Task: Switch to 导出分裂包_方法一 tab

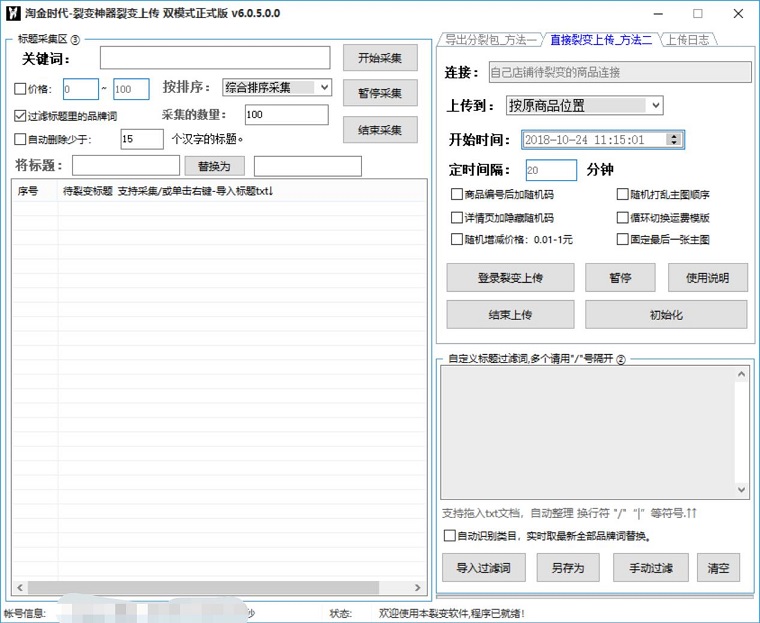Action: tap(490, 40)
